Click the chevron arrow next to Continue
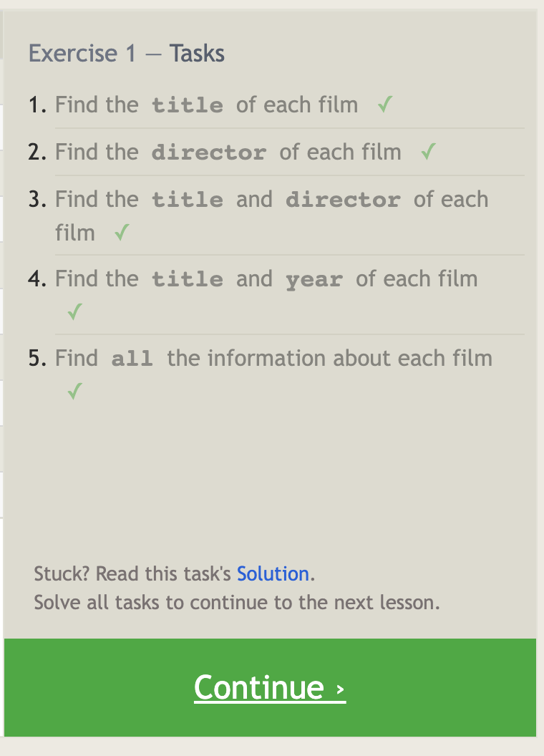Image resolution: width=544 pixels, height=756 pixels. (x=340, y=689)
